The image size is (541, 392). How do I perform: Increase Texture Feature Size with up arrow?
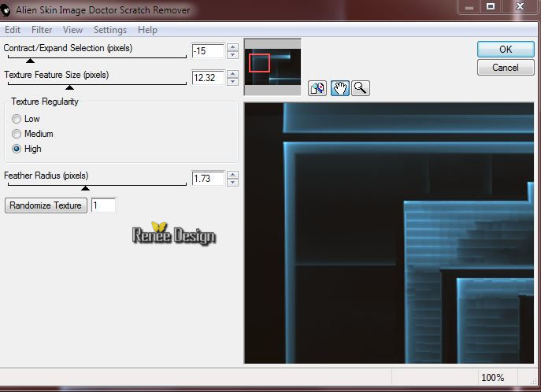pos(233,74)
